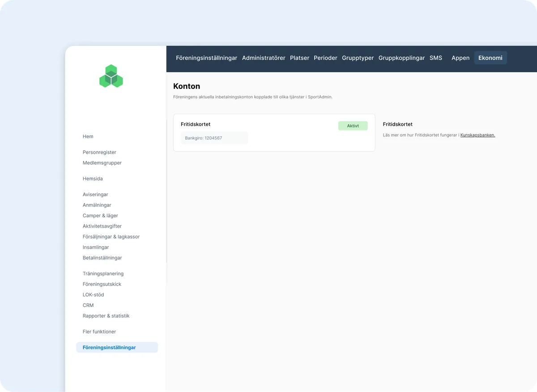537x392 pixels.
Task: Click the Bankgiro: 1204567 field
Action: pos(214,138)
